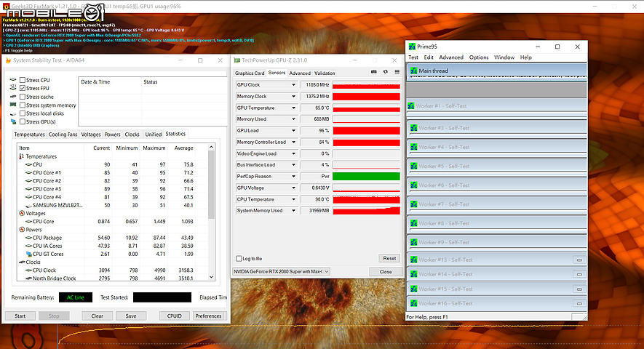Click the green PerfCap Reason graph bar

point(366,177)
